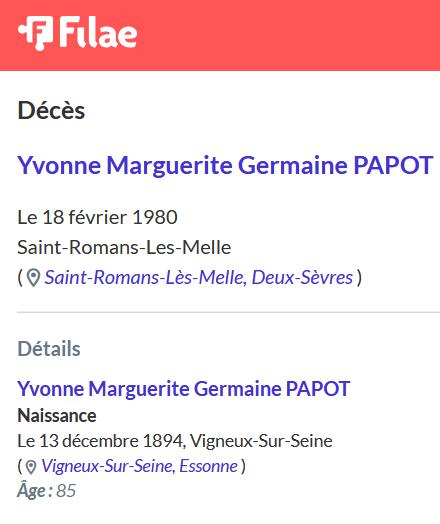
Task: Select the Détails section heading
Action: click(x=49, y=349)
